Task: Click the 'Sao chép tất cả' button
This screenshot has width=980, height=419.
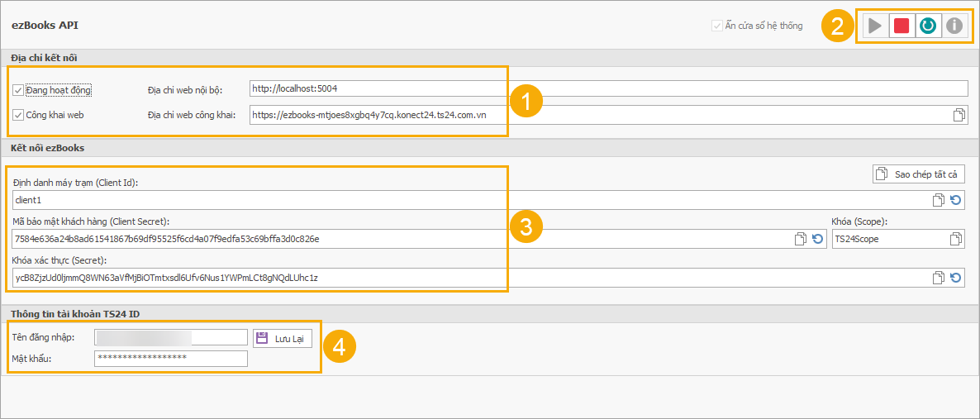Action: click(918, 174)
